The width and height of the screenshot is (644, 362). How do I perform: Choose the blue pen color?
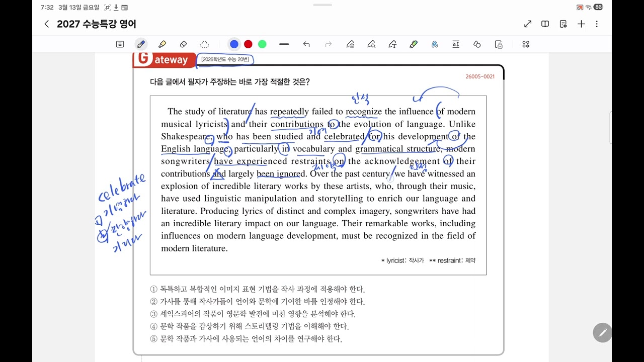(234, 44)
